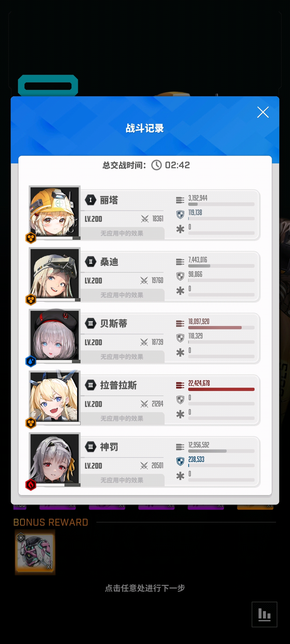Tap 点击任意处进行下一步 to continue
This screenshot has height=644, width=290.
pos(145,588)
